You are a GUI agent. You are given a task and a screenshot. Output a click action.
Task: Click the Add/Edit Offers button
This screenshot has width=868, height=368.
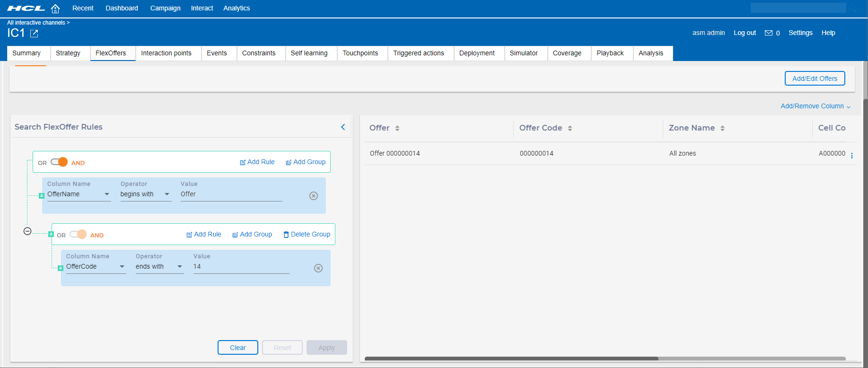point(815,79)
